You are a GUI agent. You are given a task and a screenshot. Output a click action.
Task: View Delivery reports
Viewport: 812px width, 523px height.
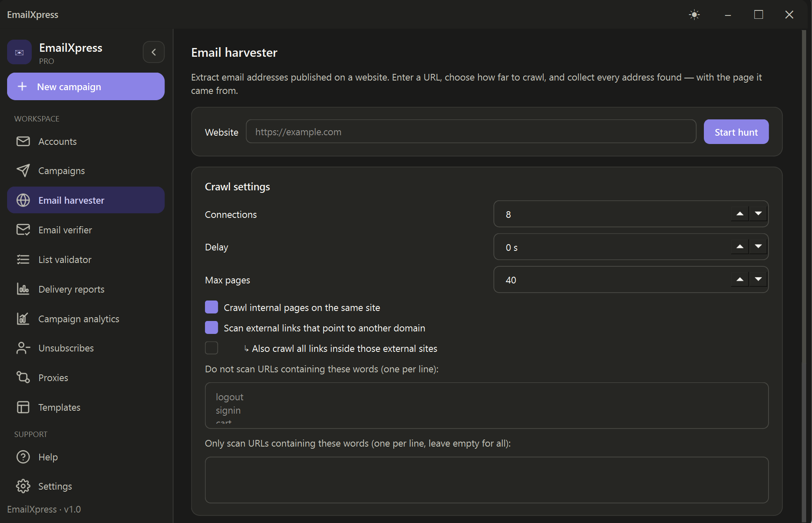86,289
